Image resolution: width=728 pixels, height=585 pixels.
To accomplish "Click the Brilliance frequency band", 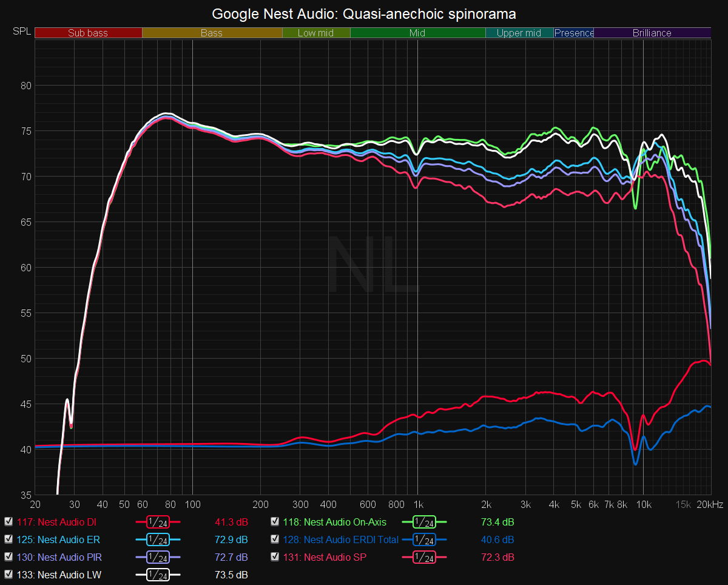I will (x=652, y=33).
